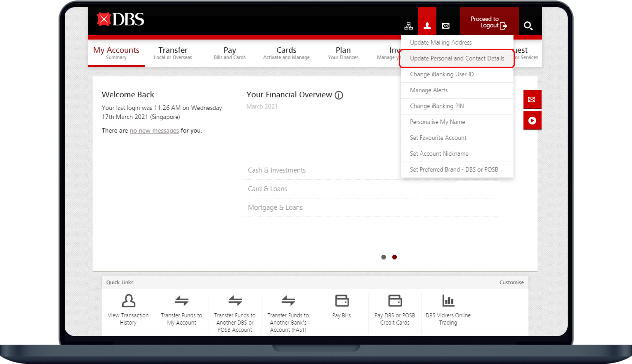Open Transfer Local or Overseas tab

[173, 53]
